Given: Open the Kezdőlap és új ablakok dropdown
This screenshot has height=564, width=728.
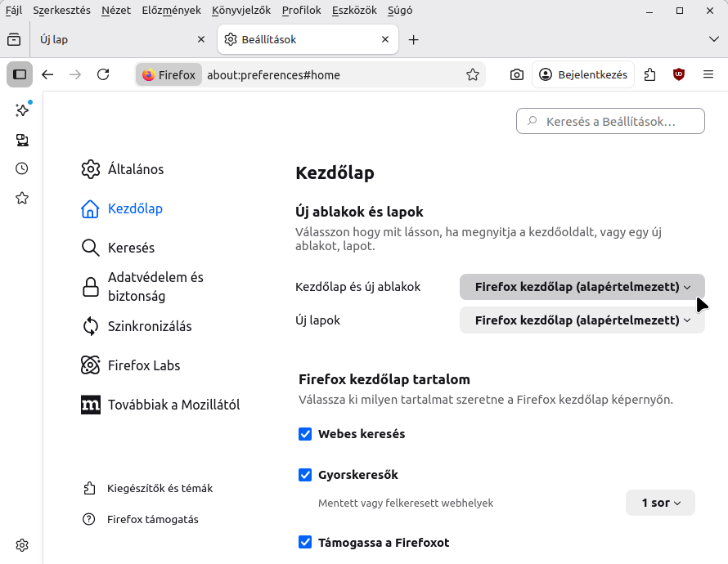Looking at the screenshot, I should [582, 287].
